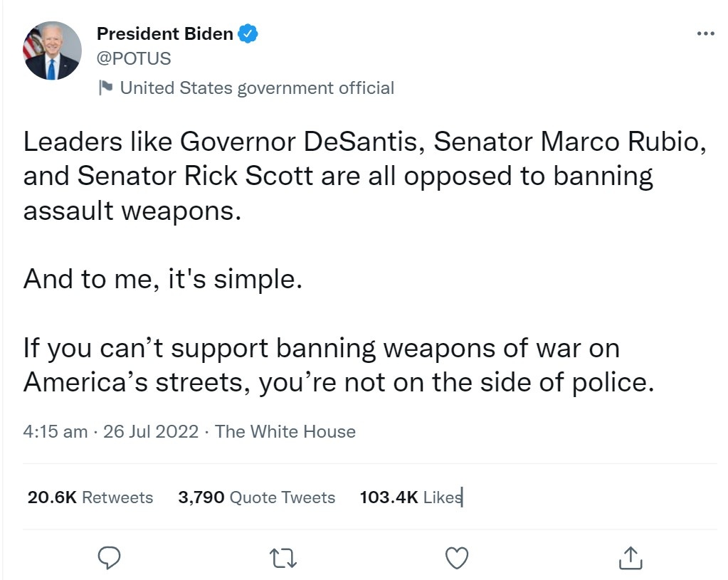Click The White House source label
The image size is (728, 580).
[285, 431]
